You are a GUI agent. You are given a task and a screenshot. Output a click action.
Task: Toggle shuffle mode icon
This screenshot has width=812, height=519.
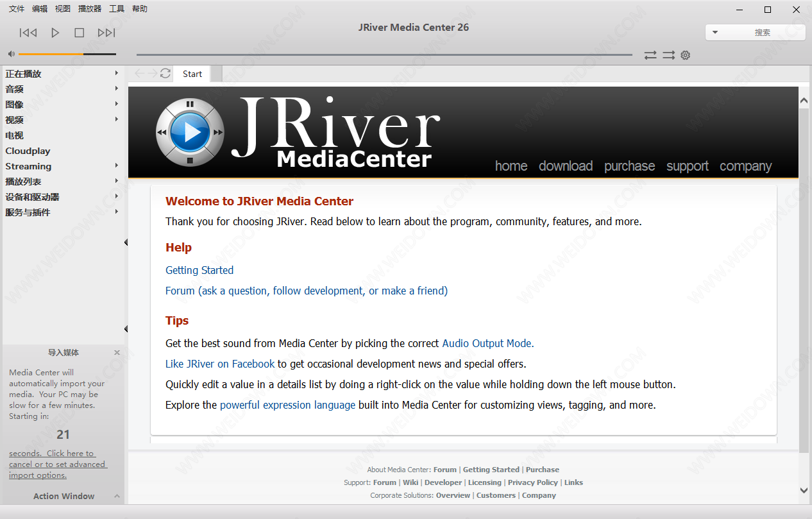(668, 55)
